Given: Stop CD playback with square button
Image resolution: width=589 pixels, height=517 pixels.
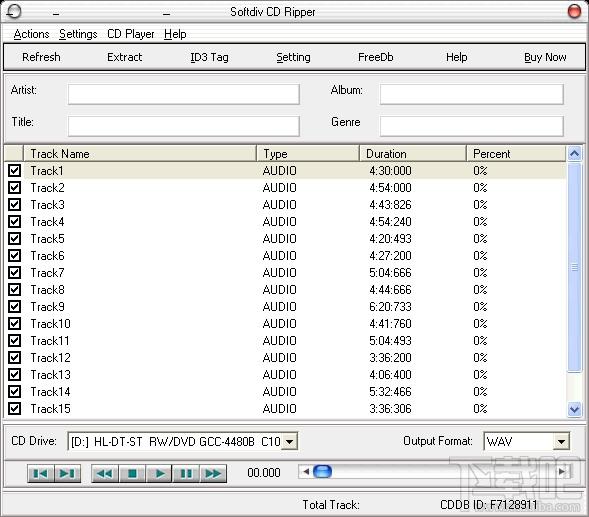Looking at the screenshot, I should click(x=132, y=473).
